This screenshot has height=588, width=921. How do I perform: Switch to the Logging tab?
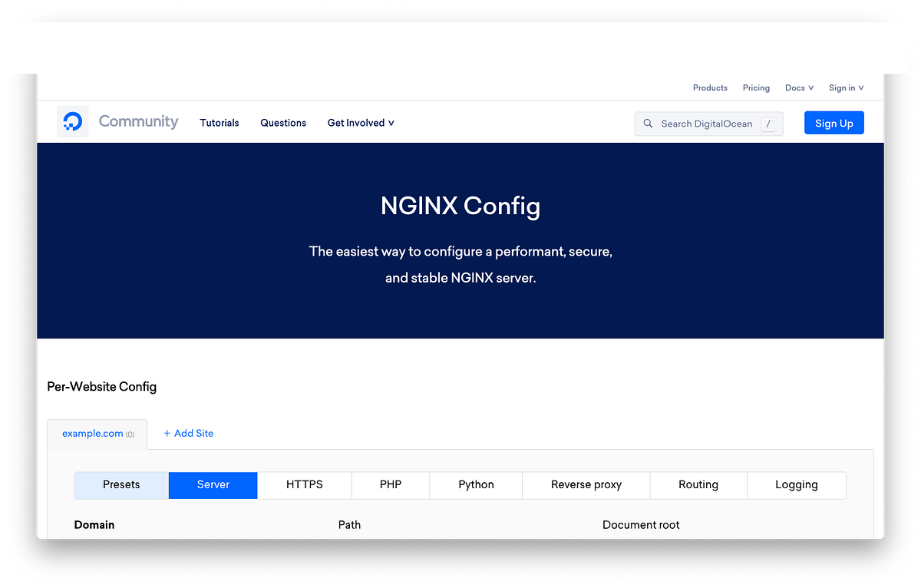[797, 485]
